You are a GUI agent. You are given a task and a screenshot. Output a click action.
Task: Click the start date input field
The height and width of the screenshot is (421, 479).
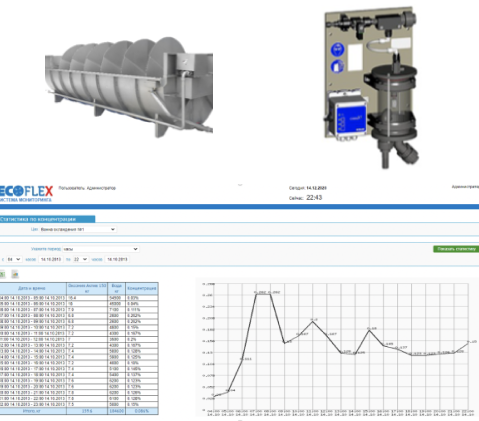pyautogui.click(x=51, y=259)
